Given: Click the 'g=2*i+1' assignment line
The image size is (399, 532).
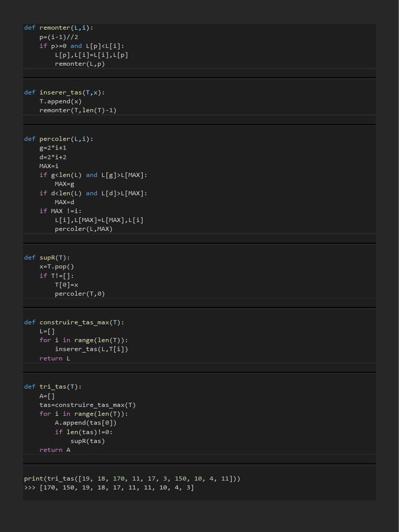Looking at the screenshot, I should point(53,148).
